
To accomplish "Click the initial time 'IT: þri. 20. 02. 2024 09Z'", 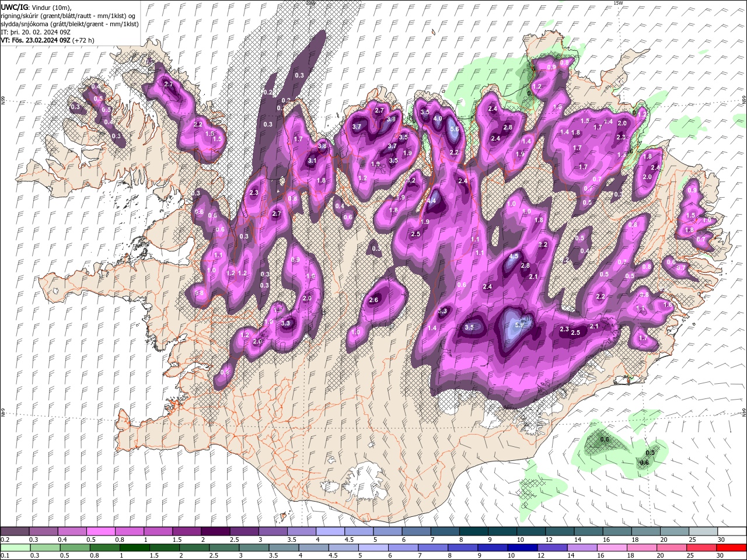I will 35,32.
